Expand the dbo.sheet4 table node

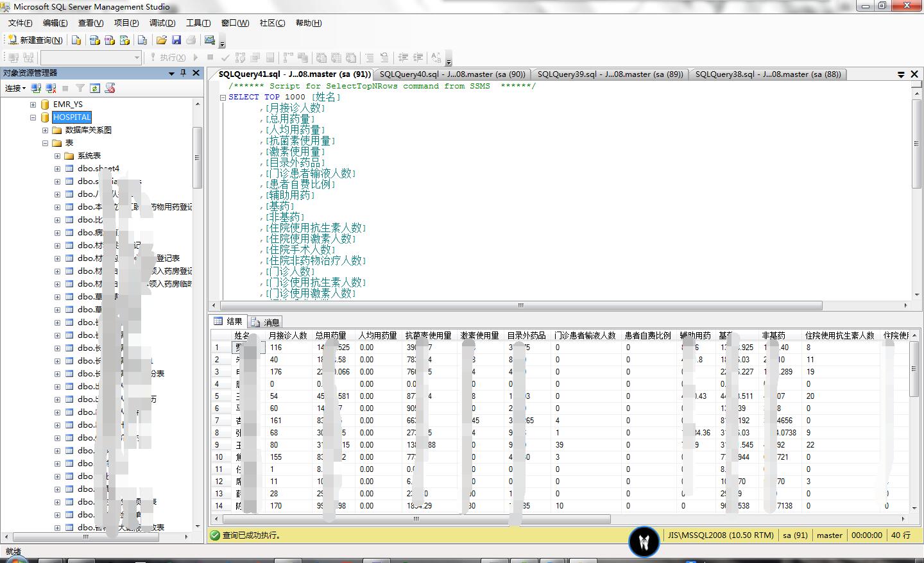click(57, 169)
